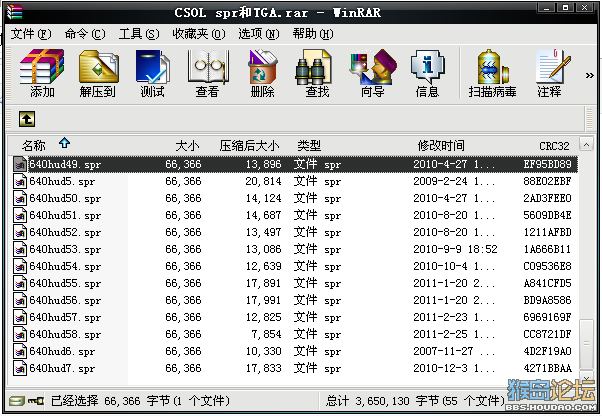Sort by Type (类型) column header

tap(309, 146)
